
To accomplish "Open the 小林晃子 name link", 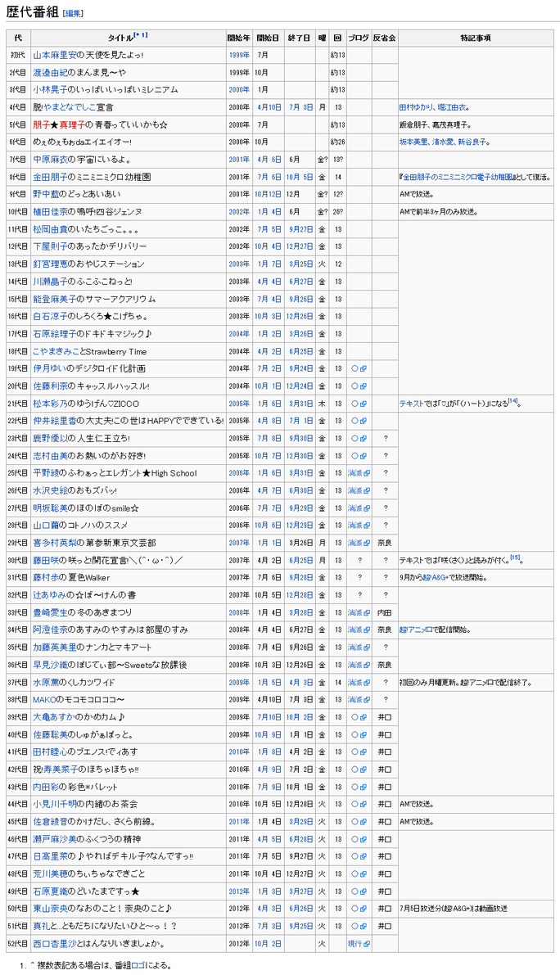I will tap(51, 90).
